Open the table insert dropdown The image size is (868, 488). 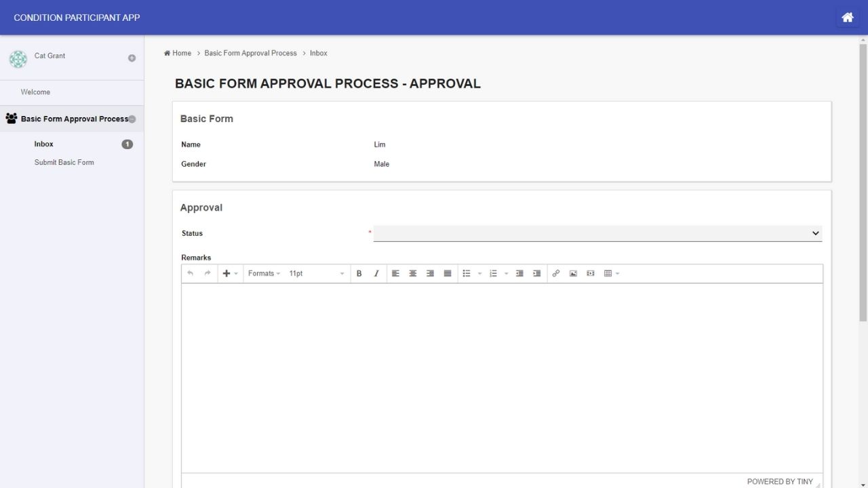pos(612,274)
